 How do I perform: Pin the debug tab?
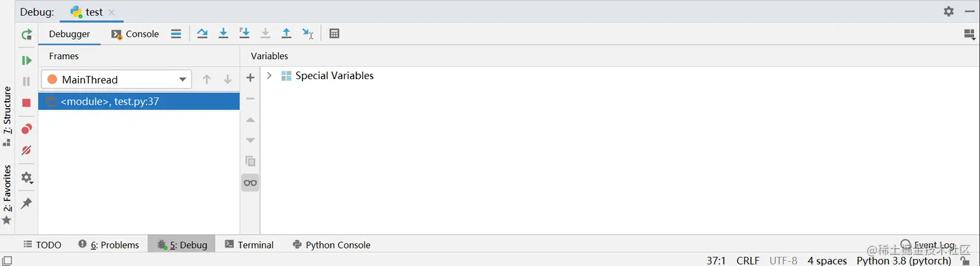(x=27, y=204)
